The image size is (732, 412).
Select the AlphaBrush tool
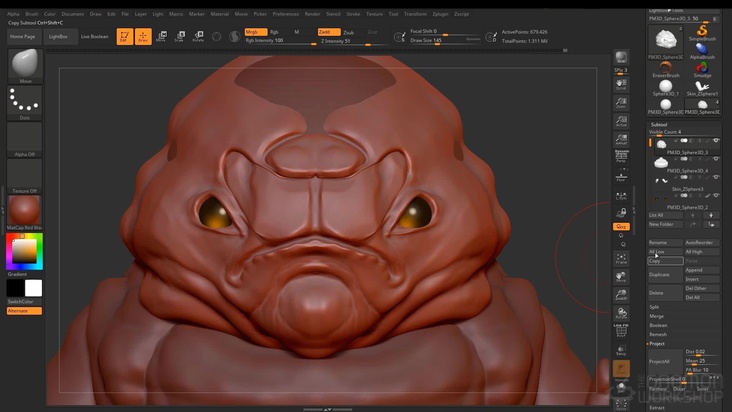coord(702,51)
